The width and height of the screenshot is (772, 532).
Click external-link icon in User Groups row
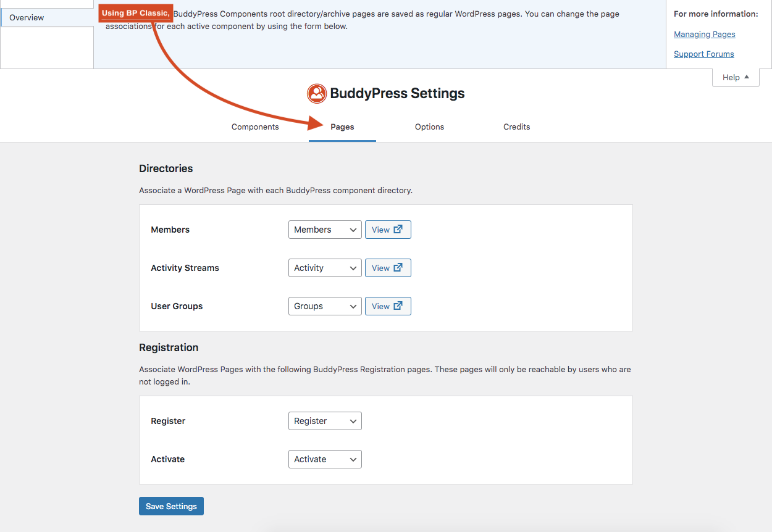(x=398, y=306)
